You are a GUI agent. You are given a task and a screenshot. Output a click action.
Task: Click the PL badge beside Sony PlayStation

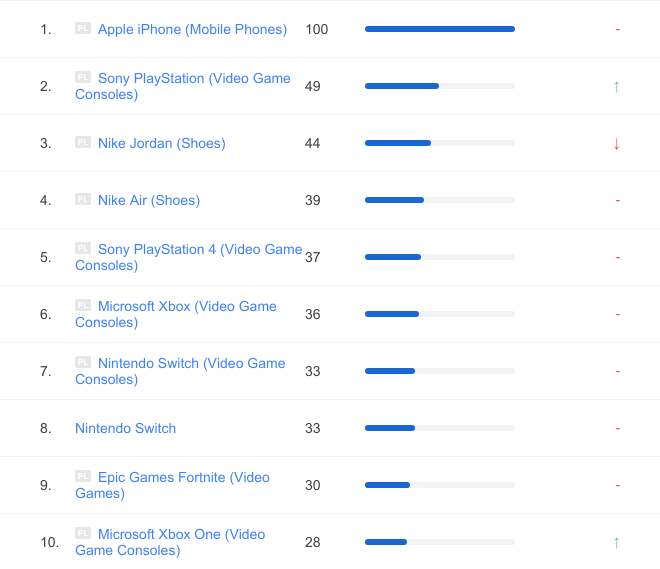click(83, 77)
